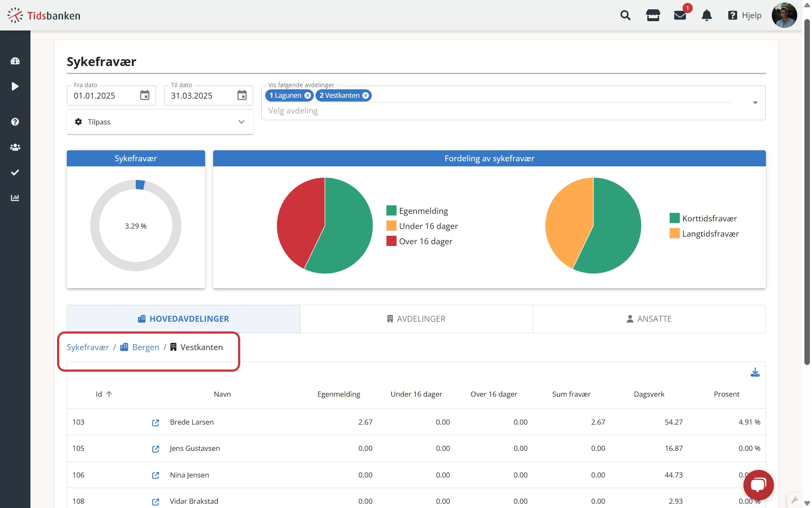This screenshot has width=812, height=508.
Task: Click the bar chart reports sidebar icon
Action: [15, 198]
